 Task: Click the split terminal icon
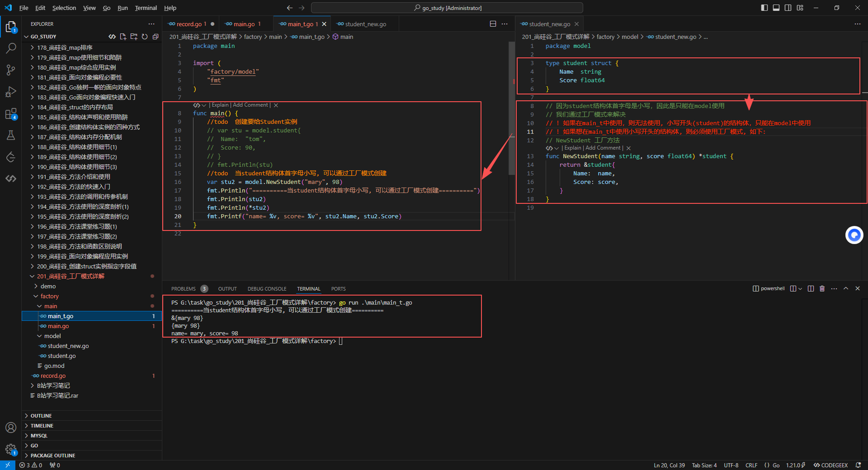pos(811,288)
